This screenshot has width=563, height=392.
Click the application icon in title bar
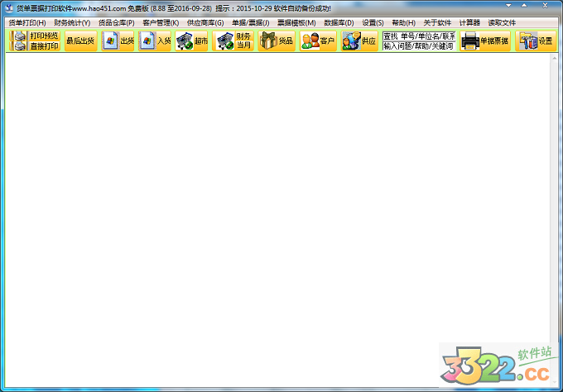coord(9,8)
